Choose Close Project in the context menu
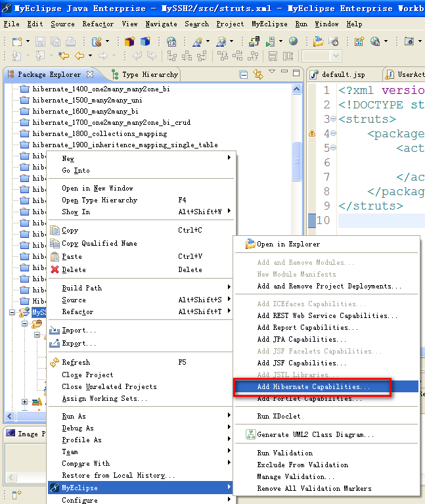Image resolution: width=425 pixels, height=504 pixels. tap(141, 375)
